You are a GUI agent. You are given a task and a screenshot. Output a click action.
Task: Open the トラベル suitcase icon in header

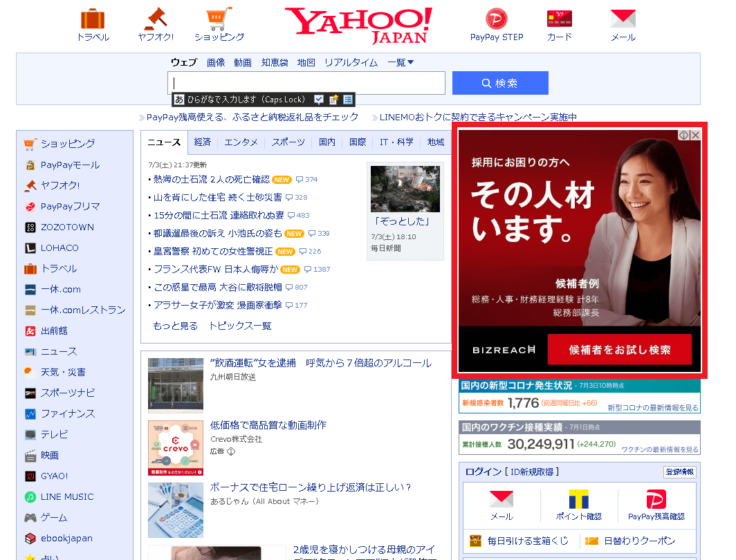pyautogui.click(x=93, y=19)
